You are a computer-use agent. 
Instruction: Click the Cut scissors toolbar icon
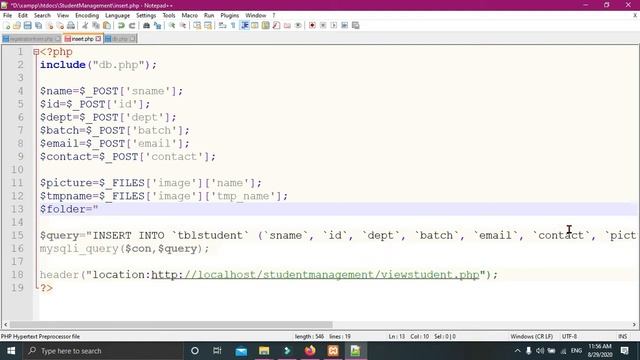tap(85, 25)
